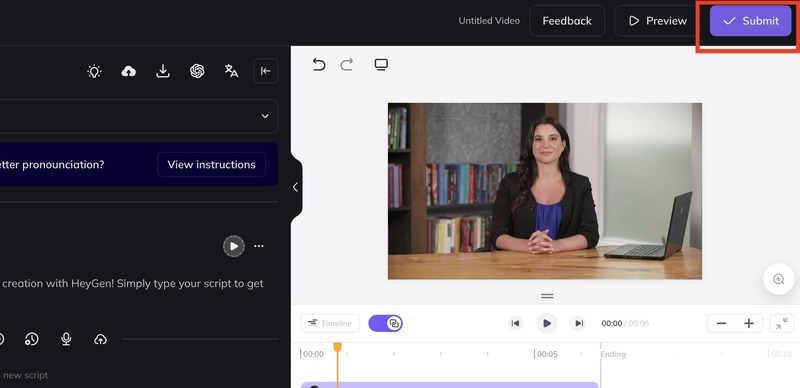Collapse left panel using the side chevron handle
This screenshot has height=388, width=800.
coord(295,187)
